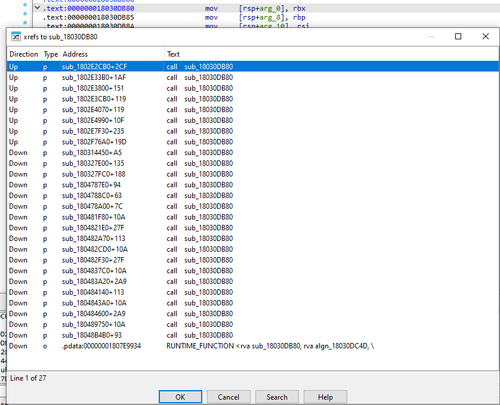This screenshot has height=405, width=500.
Task: Select xref row sub_180482F30+27F
Action: tap(253, 260)
